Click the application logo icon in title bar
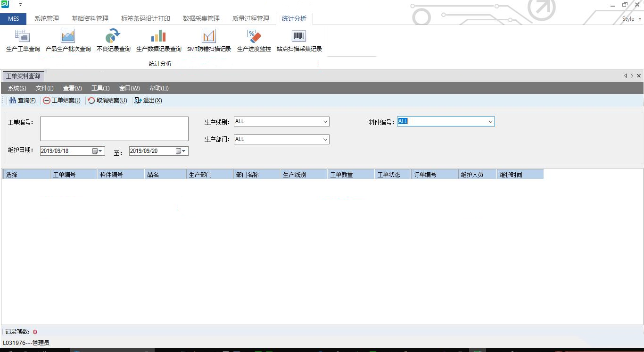The image size is (644, 352). (x=5, y=4)
